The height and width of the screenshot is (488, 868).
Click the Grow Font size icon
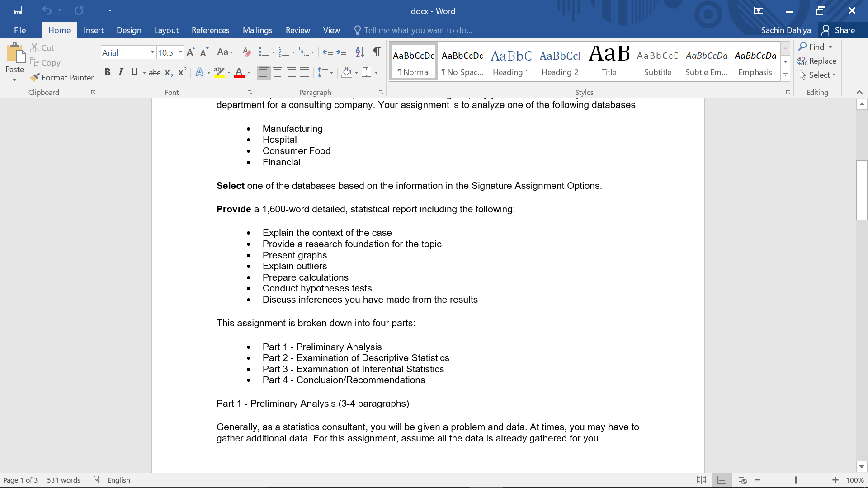[190, 52]
